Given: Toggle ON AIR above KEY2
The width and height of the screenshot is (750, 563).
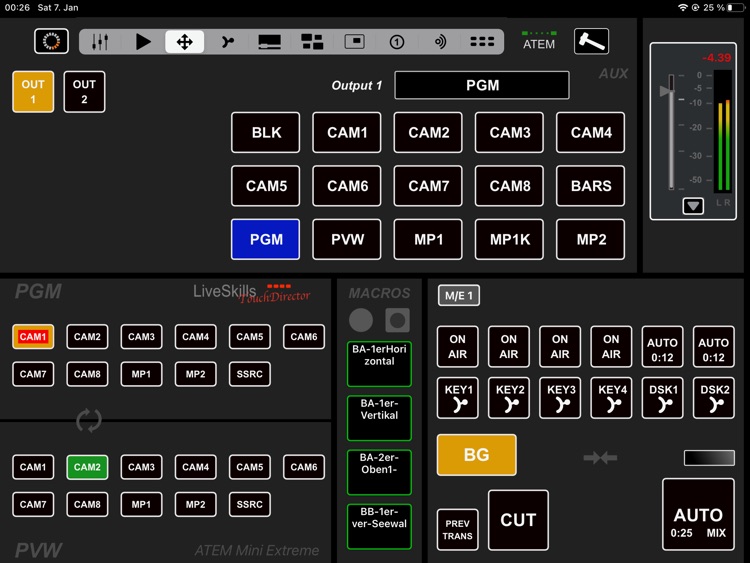Looking at the screenshot, I should [x=509, y=347].
